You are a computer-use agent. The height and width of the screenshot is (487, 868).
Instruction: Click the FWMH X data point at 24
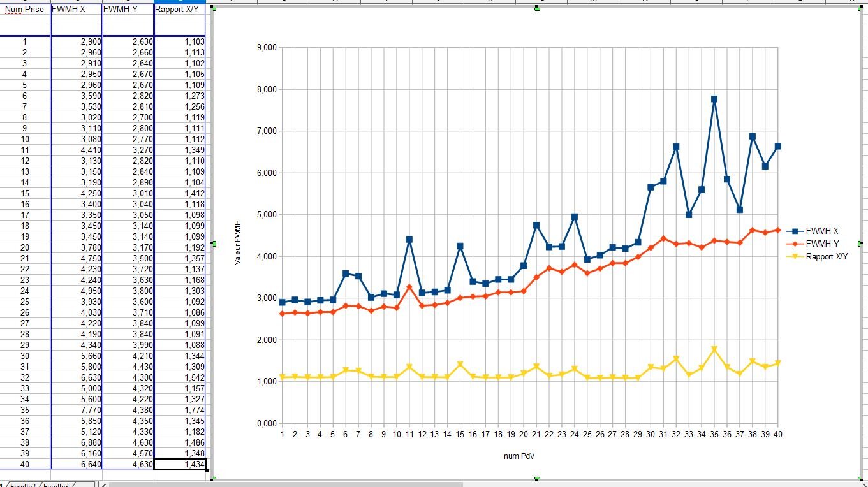(575, 217)
